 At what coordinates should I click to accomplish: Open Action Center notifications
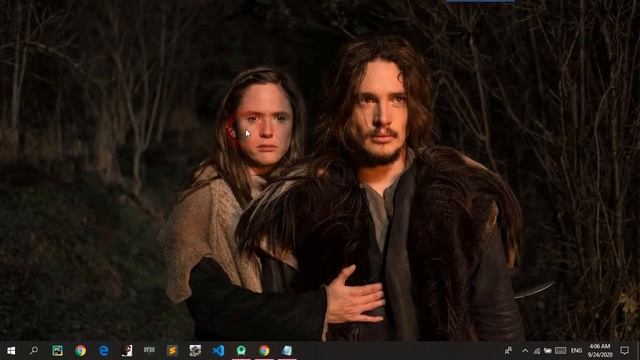point(624,351)
